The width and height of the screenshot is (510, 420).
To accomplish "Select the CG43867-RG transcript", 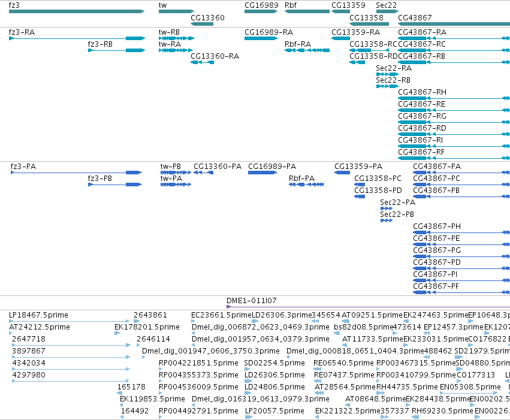I will pos(454,122).
